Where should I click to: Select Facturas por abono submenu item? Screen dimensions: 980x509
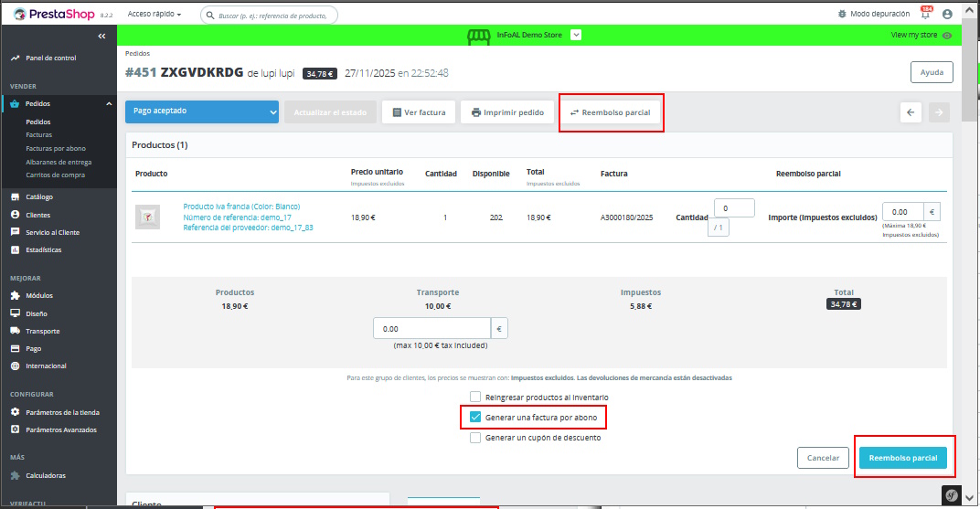coord(55,148)
